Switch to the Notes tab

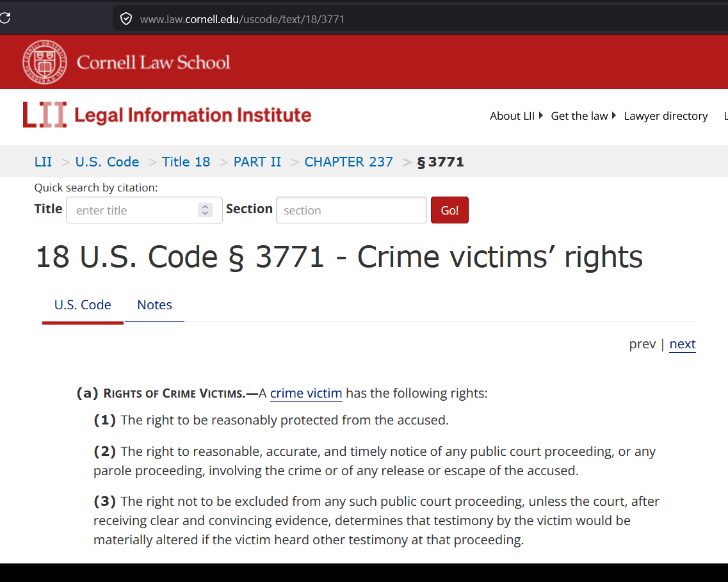pos(154,305)
